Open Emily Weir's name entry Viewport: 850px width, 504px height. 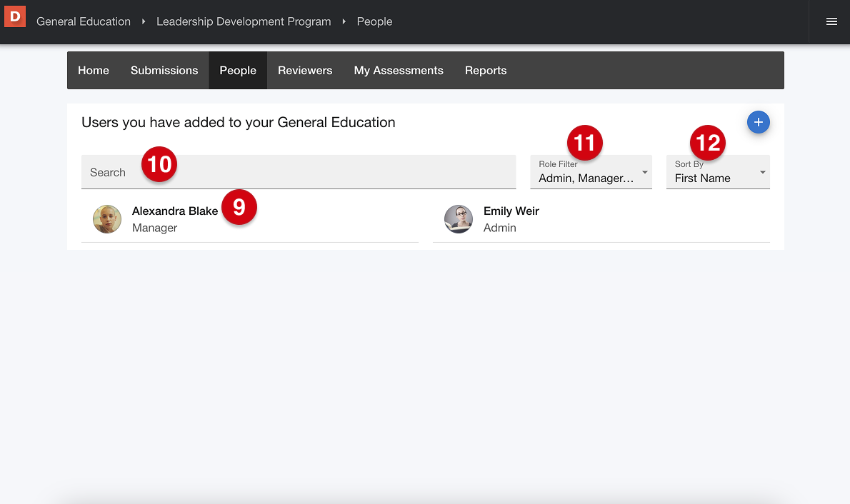[511, 211]
